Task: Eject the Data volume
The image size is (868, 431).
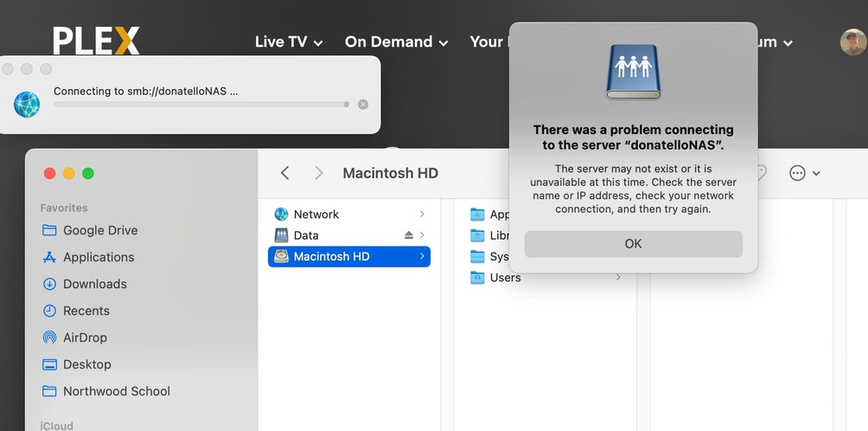Action: (409, 235)
